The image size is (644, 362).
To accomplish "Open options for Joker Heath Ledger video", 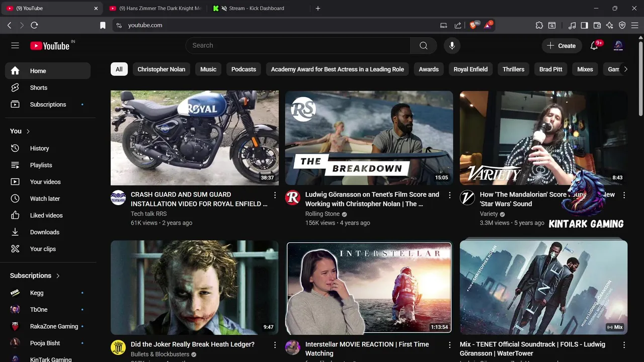I will coord(275,345).
